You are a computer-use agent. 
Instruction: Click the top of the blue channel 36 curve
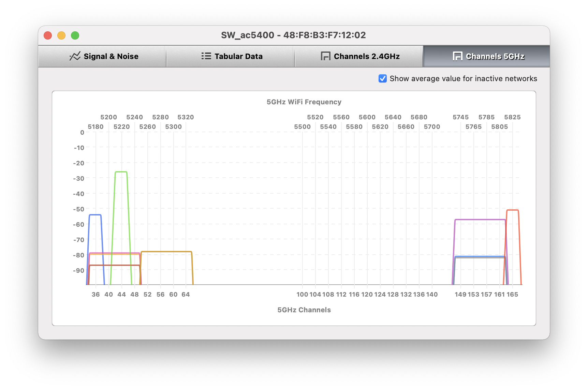tap(95, 215)
